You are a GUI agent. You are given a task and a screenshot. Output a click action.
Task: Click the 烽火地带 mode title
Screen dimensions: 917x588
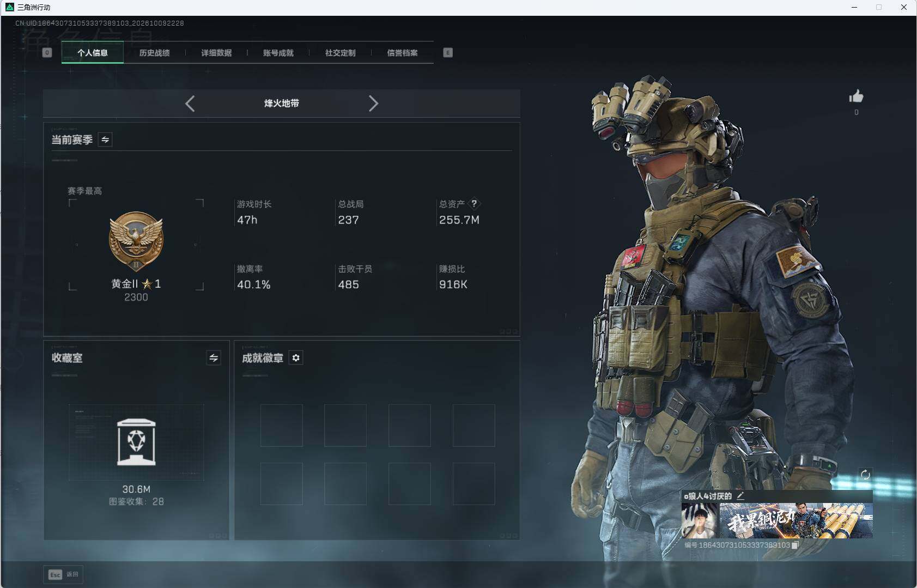point(282,104)
